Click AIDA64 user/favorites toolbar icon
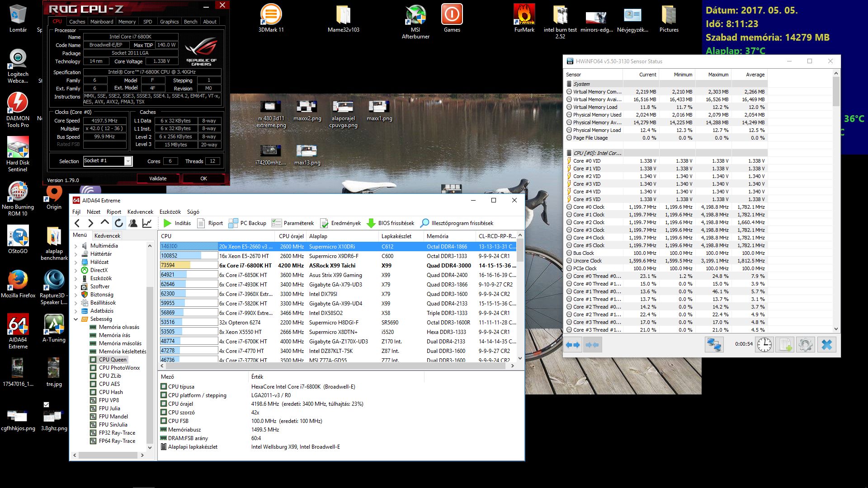The height and width of the screenshot is (488, 868). point(133,223)
